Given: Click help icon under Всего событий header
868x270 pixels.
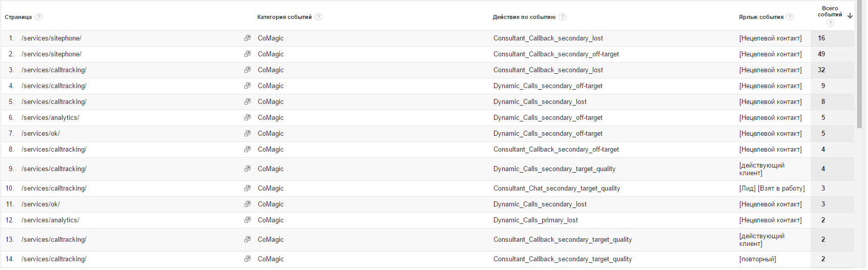Looking at the screenshot, I should pos(830,23).
